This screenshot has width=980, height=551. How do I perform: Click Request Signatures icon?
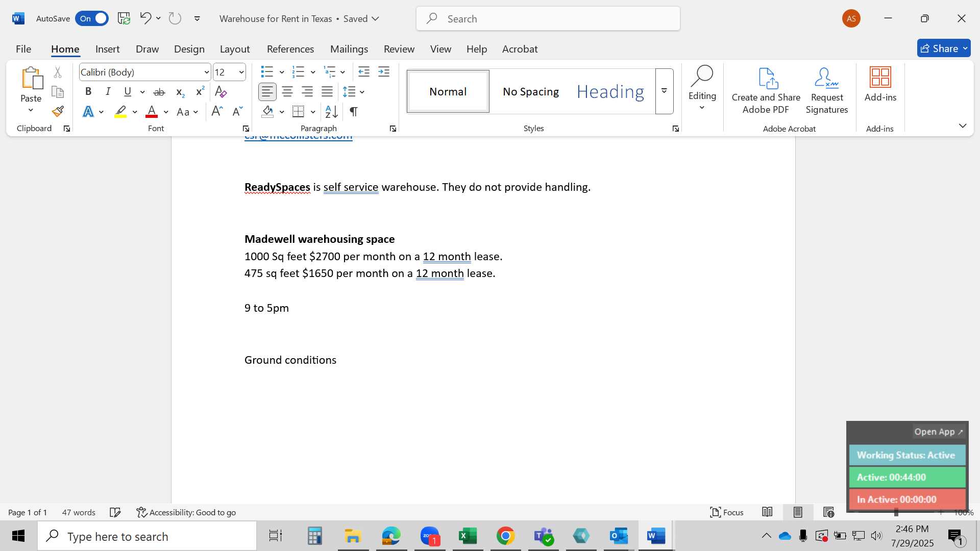(827, 91)
